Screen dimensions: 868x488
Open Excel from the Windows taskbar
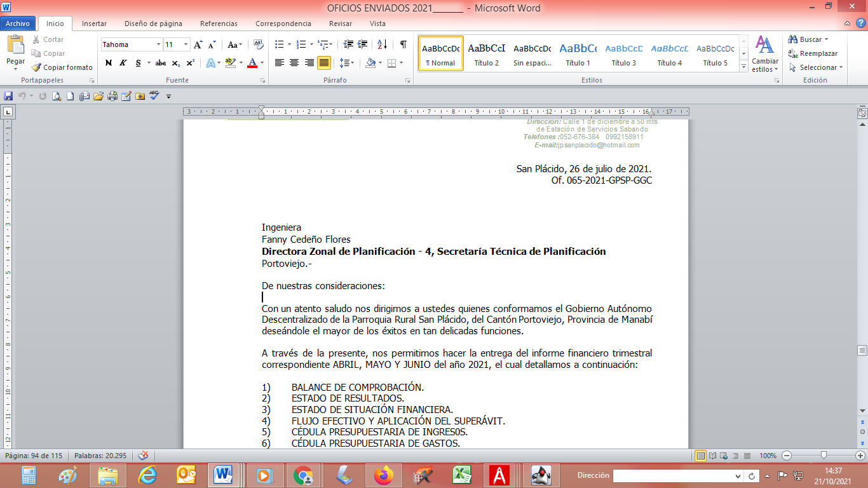click(461, 475)
